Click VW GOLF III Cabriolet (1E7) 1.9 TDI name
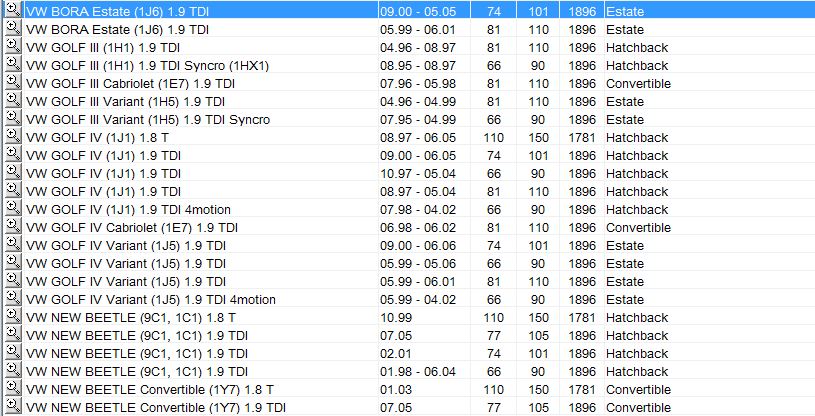This screenshot has width=815, height=416. click(130, 84)
